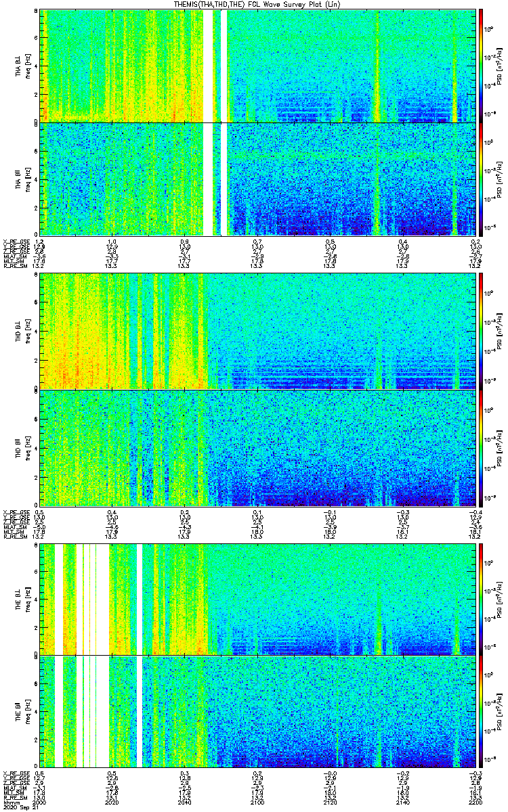
Task: Click the PSD color bar beside THD B-parallel panel
Action: coord(481,447)
